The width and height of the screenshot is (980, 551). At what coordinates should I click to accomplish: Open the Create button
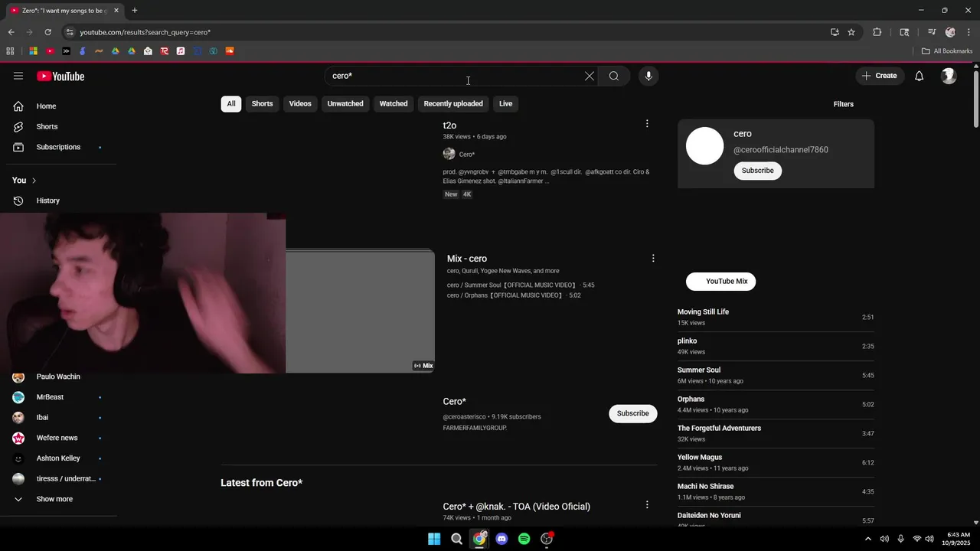[879, 76]
